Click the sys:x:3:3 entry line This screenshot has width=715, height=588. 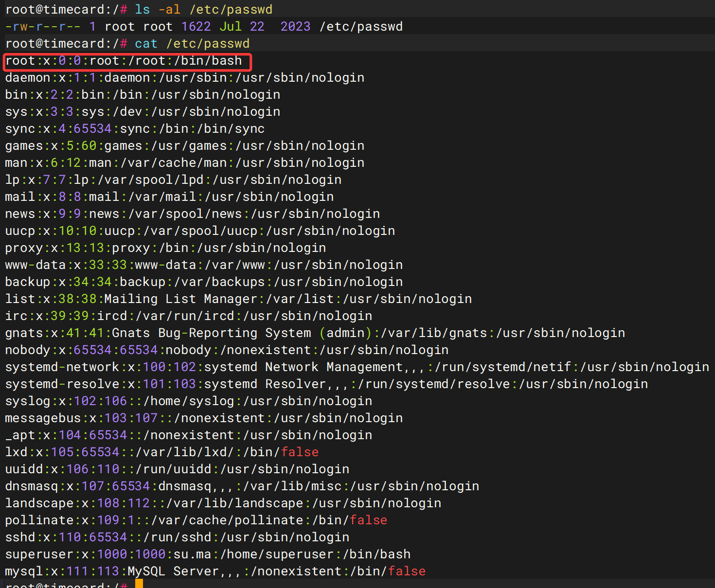pyautogui.click(x=143, y=111)
